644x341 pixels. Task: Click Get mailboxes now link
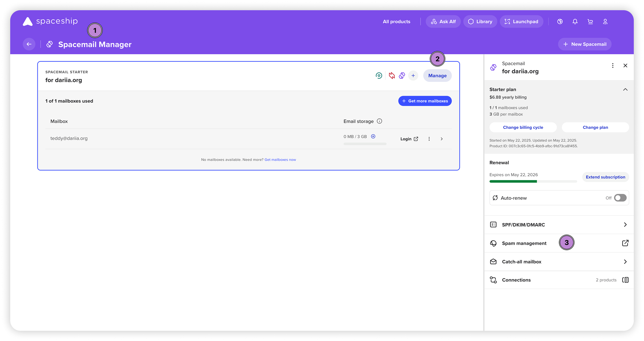[280, 160]
